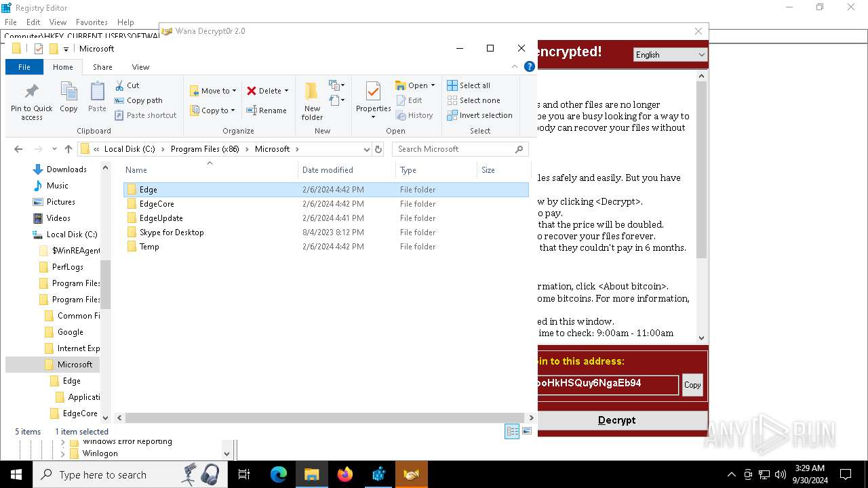Go up one folder level arrow

point(68,149)
